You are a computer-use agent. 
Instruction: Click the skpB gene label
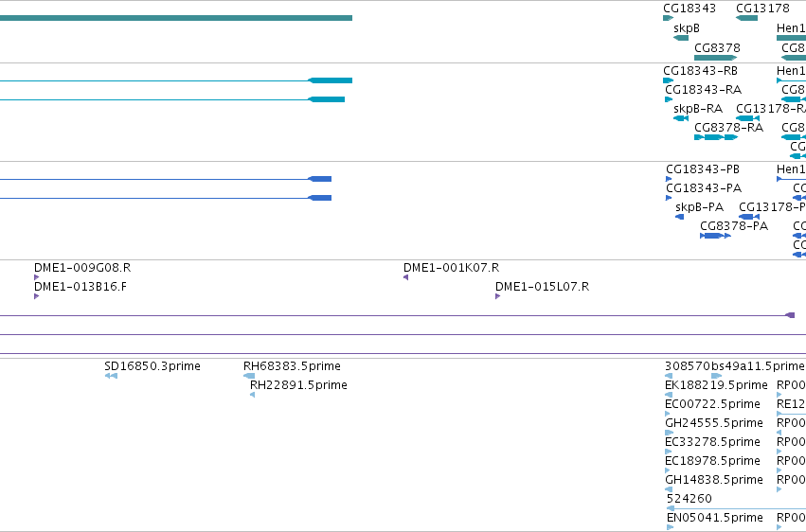tap(687, 28)
